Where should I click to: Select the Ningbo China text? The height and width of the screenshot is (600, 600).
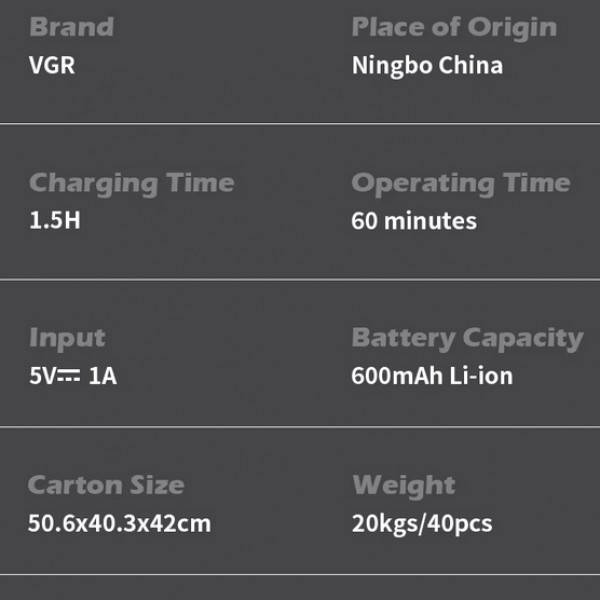point(427,66)
